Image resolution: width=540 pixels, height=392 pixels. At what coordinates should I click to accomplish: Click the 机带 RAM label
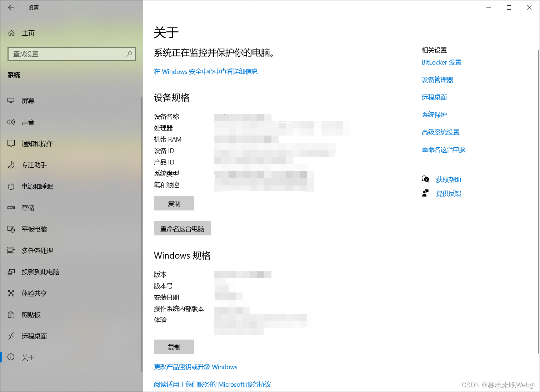point(167,139)
